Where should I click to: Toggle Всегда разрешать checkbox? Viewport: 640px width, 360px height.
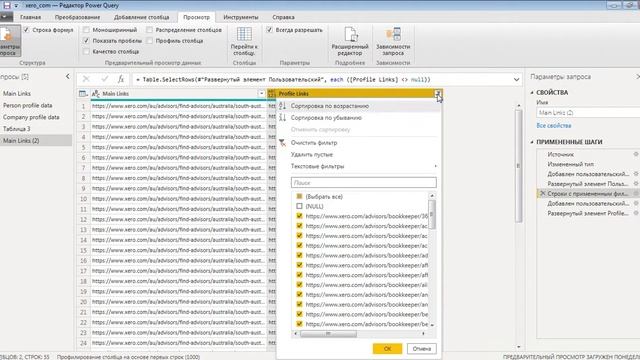(269, 30)
